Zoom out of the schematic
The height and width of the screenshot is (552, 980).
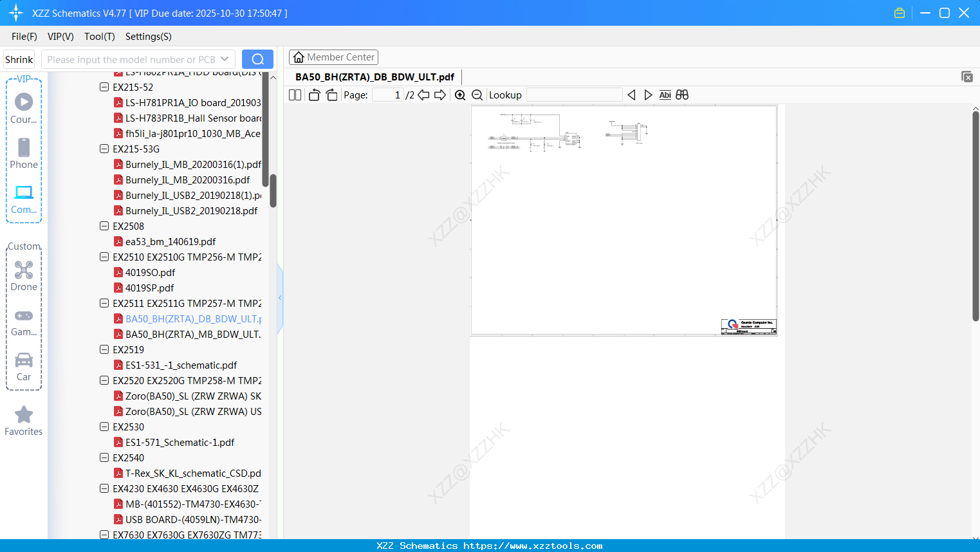477,95
